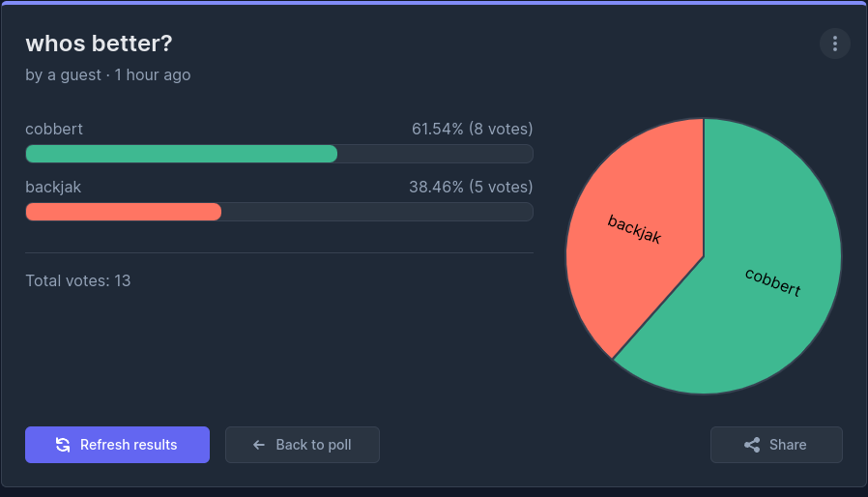Click the cobbert option label

(54, 129)
